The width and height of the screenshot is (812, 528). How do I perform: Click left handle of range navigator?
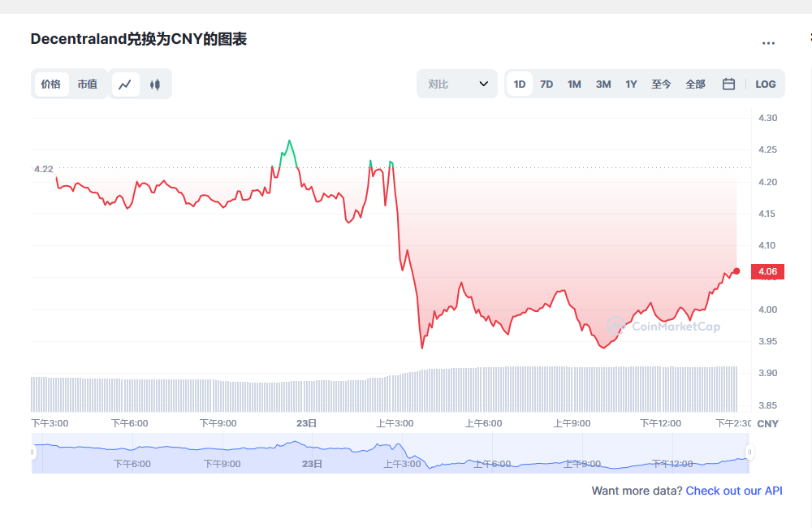(x=32, y=452)
